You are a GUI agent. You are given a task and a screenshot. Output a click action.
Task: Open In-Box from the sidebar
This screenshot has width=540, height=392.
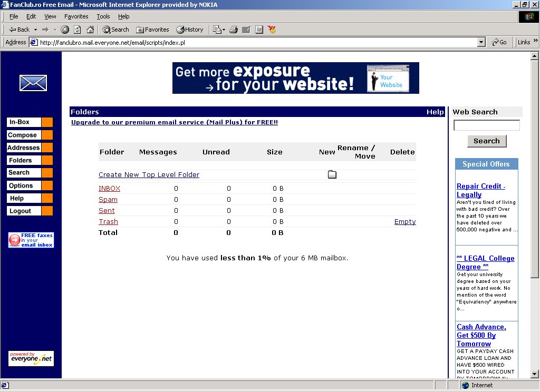(x=30, y=122)
